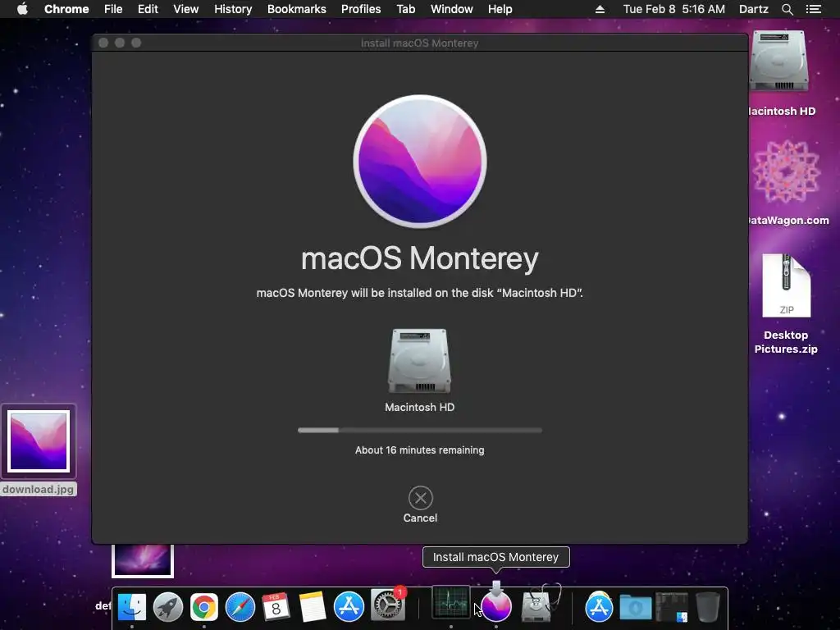
Task: Open Google Chrome from the dock
Action: 204,606
